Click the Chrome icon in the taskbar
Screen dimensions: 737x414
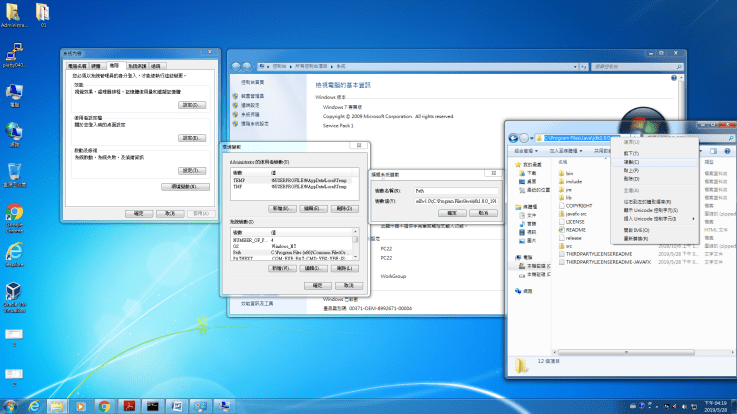pos(105,406)
